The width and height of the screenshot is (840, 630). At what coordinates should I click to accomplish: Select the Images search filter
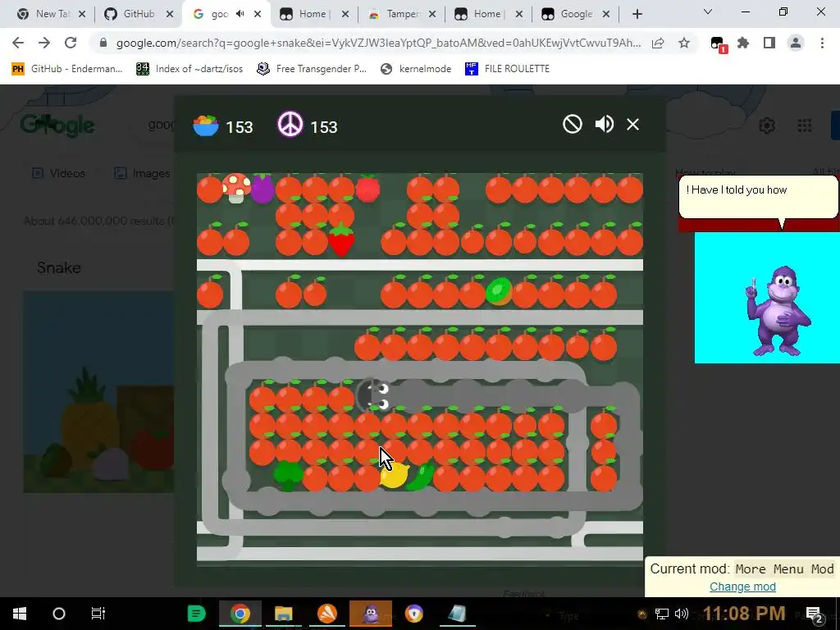(143, 173)
